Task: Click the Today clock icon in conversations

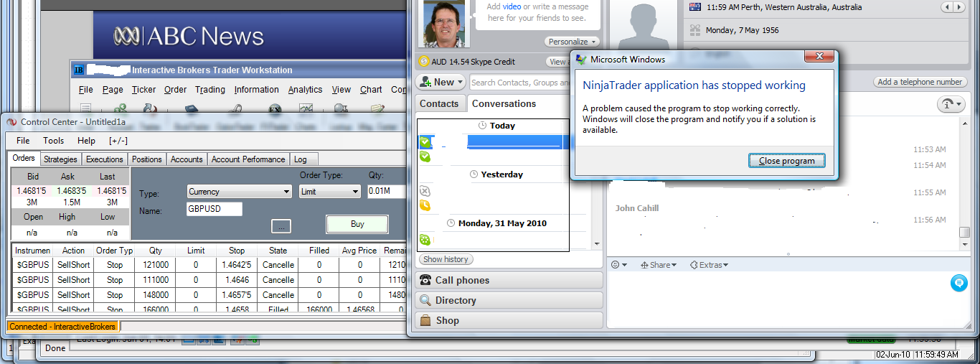Action: [483, 126]
